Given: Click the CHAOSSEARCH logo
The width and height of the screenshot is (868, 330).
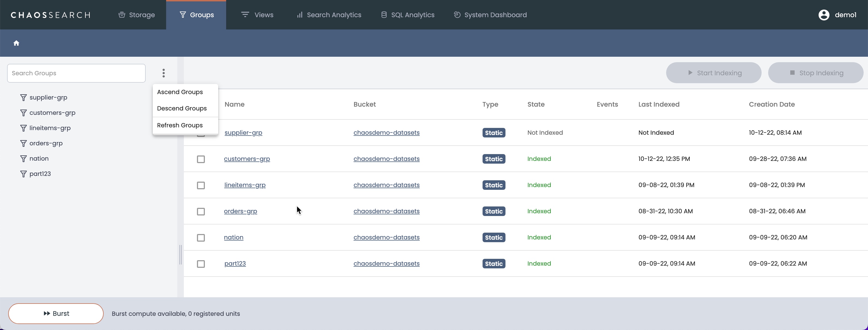Looking at the screenshot, I should click(50, 15).
